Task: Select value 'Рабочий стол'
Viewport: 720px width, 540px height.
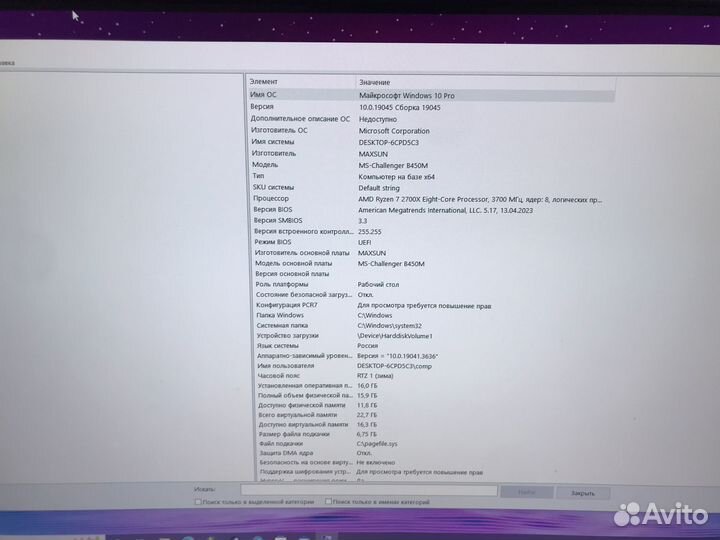Action: tap(378, 285)
